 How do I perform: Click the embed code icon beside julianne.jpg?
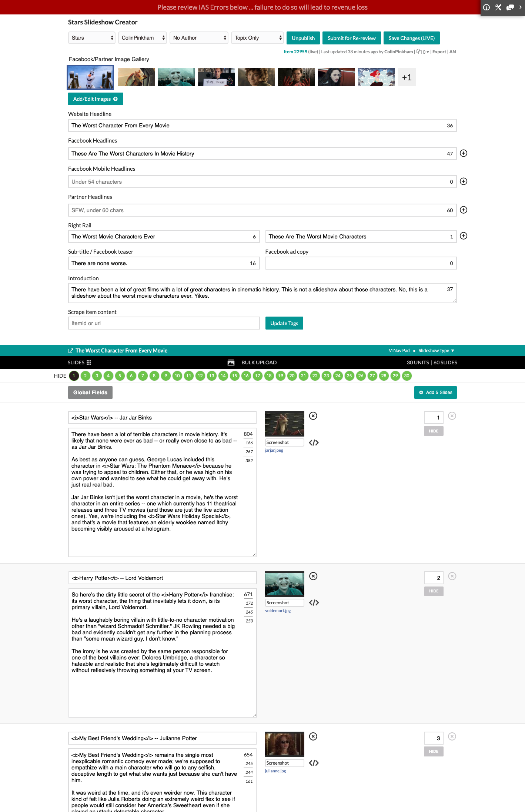[314, 763]
